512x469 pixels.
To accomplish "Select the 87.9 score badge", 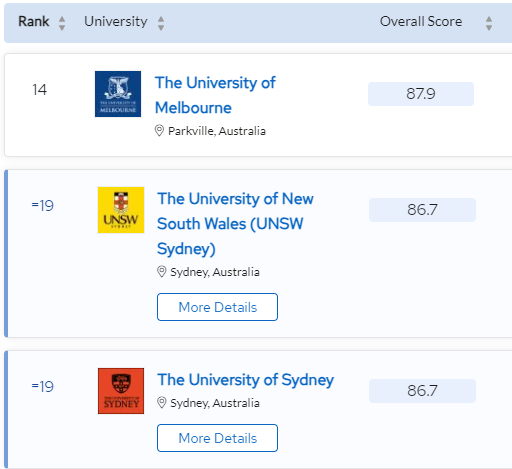I will tap(421, 94).
